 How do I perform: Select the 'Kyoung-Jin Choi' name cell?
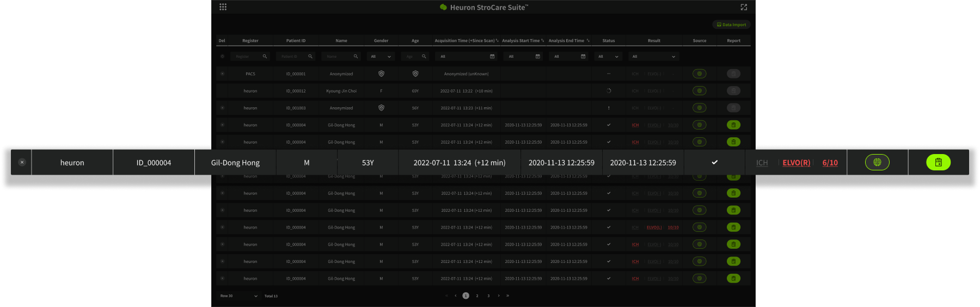[341, 91]
